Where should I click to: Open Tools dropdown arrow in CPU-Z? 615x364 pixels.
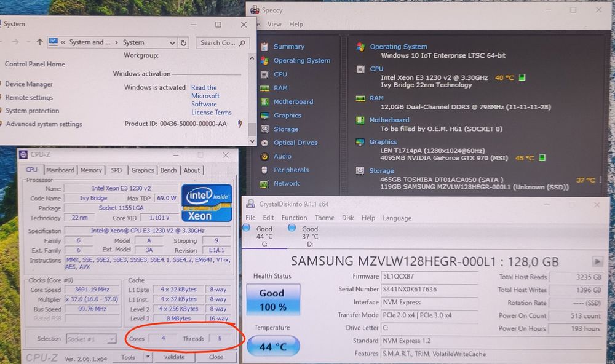click(x=148, y=357)
